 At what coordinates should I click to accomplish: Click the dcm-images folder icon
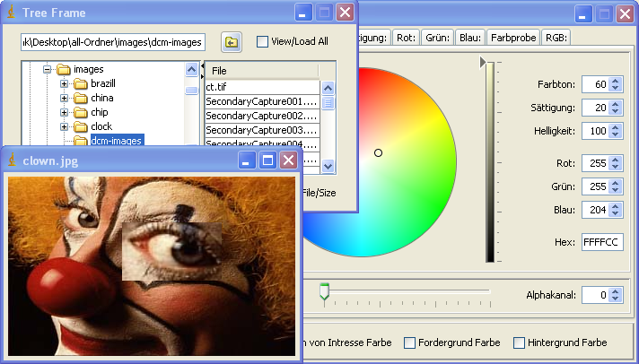pyautogui.click(x=81, y=141)
